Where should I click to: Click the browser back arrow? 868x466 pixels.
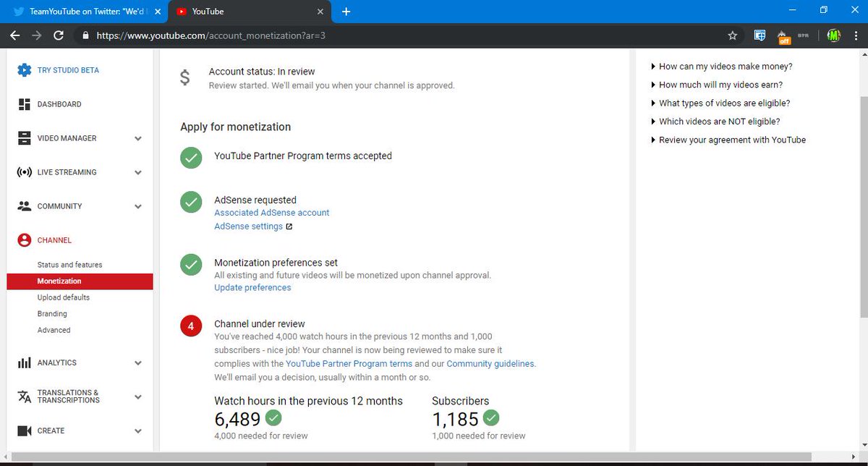point(14,35)
